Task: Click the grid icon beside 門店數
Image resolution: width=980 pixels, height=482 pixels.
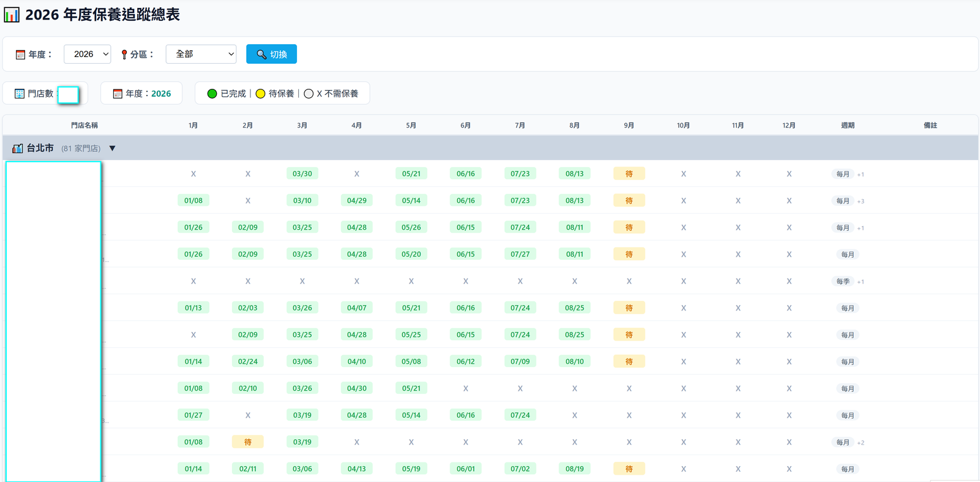Action: (x=20, y=94)
